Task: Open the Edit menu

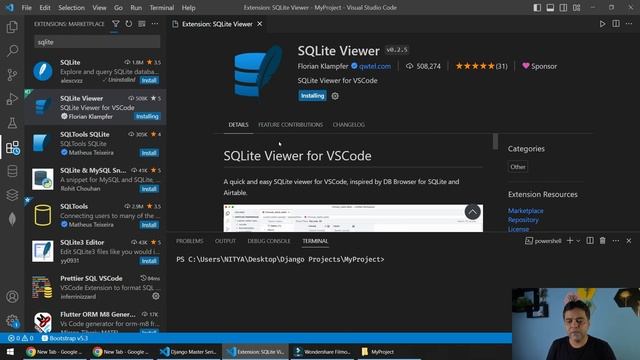Action: (x=45, y=8)
